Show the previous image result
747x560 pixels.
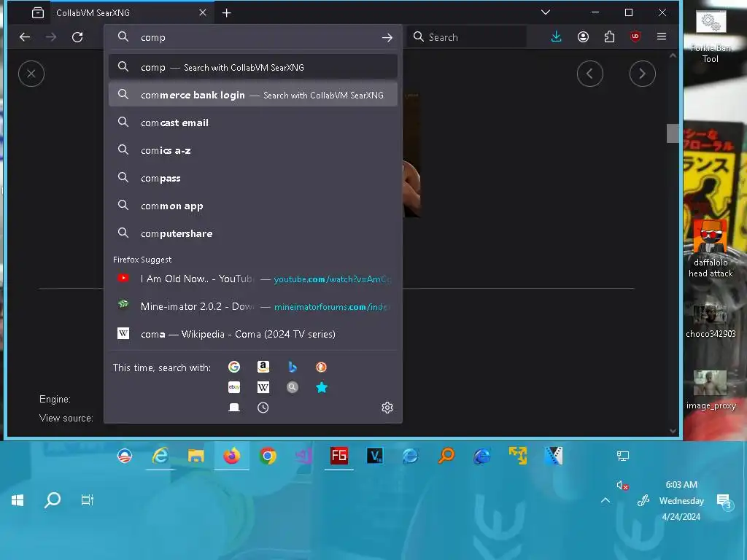click(x=589, y=74)
